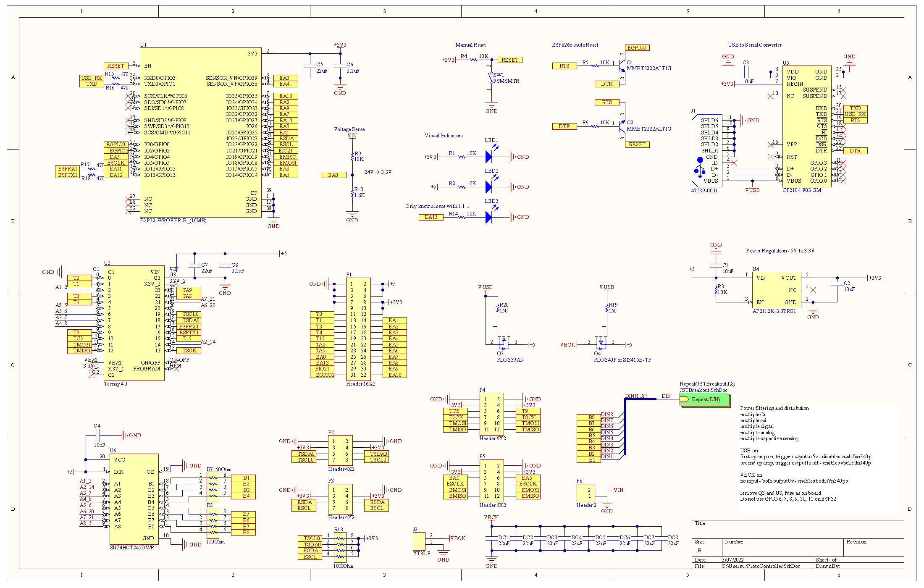
Task: Click the AP2112K-3.3TRG1 regulator U4
Action: click(x=777, y=290)
